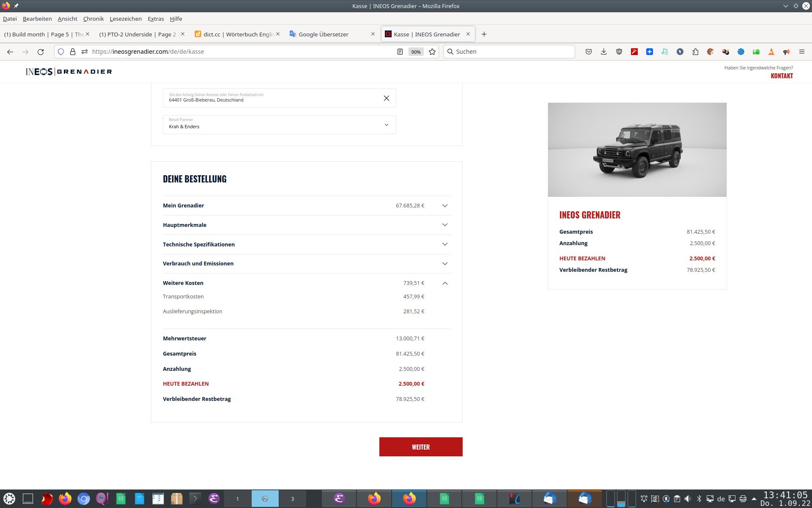The width and height of the screenshot is (812, 508).
Task: Close the Build month tab
Action: tap(88, 34)
